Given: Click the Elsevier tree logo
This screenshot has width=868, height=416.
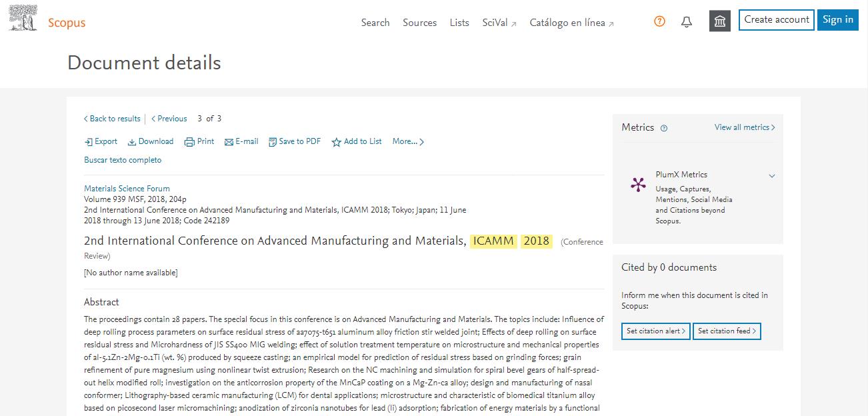Looking at the screenshot, I should pos(23,18).
